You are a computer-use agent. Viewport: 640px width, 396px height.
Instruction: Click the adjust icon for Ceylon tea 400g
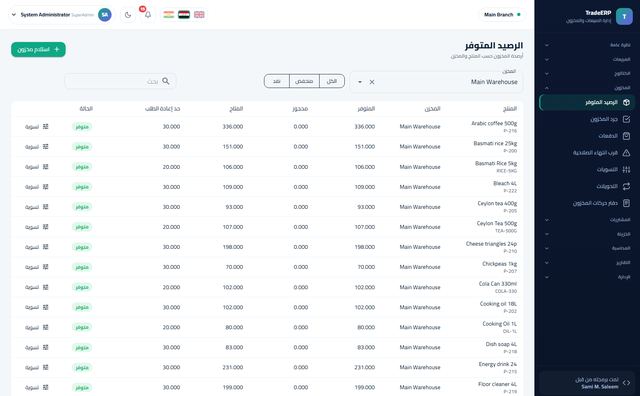[x=45, y=207]
